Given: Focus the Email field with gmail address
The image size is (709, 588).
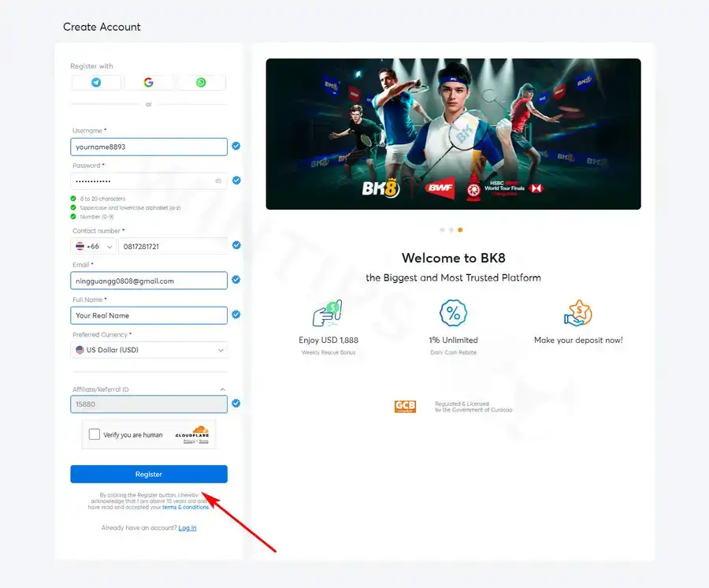Looking at the screenshot, I should point(149,281).
